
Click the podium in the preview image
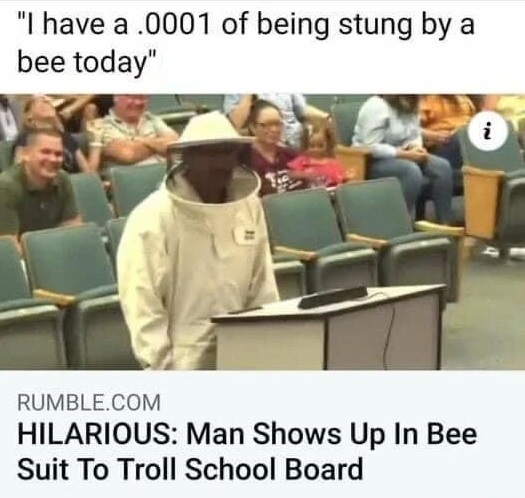tap(329, 328)
